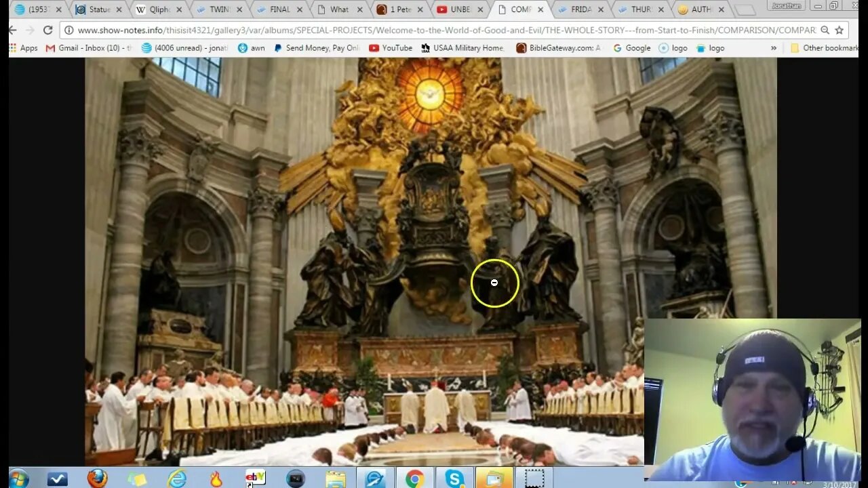Switch to the Wikipedia 'Qliph' tab

[158, 9]
